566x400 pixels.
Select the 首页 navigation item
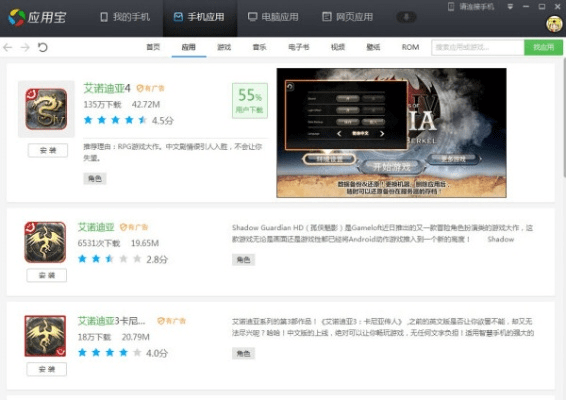[153, 47]
